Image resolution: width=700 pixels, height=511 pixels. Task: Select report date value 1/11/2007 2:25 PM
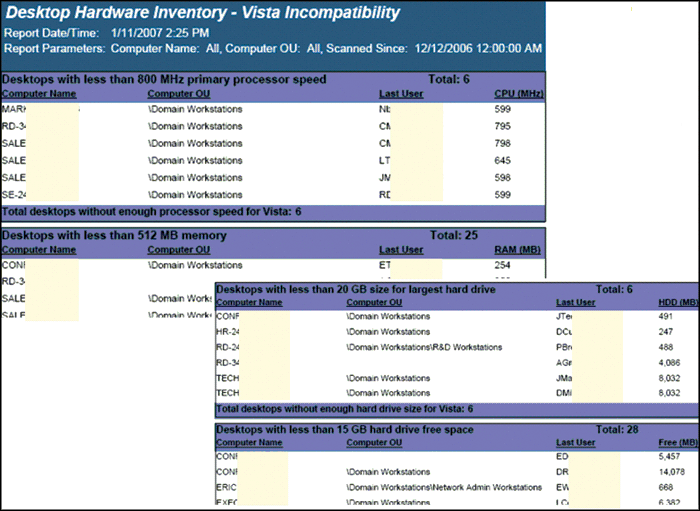click(160, 33)
